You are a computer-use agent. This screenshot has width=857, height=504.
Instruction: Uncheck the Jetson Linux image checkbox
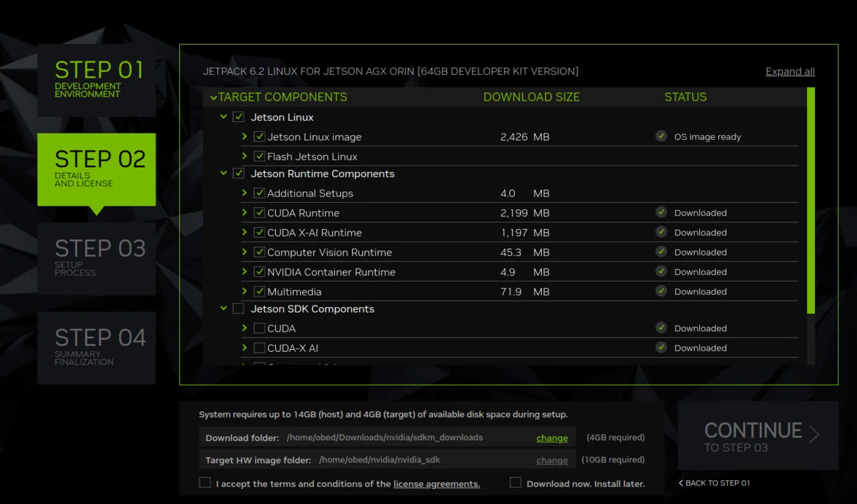pos(259,136)
